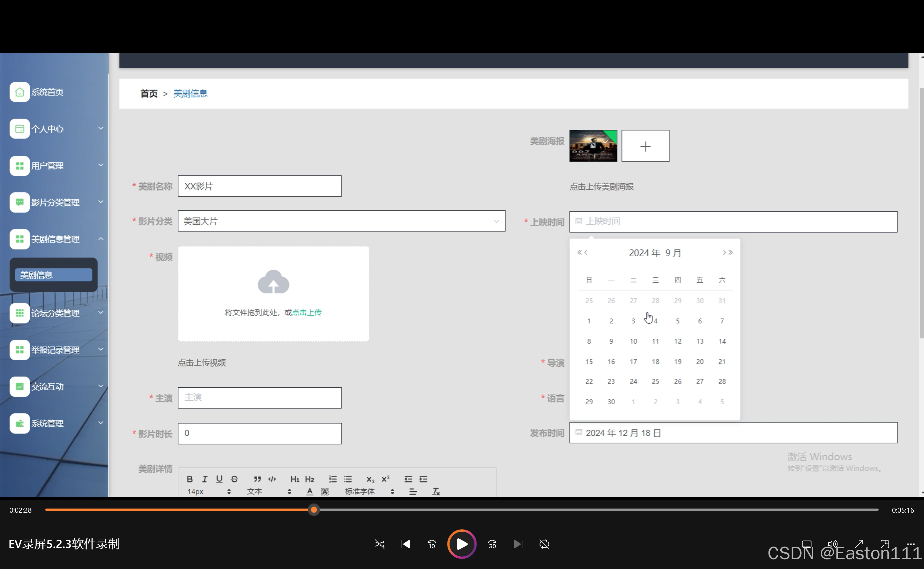Viewport: 924px width, 569px height.
Task: Collapse the 美剧信息管理 sidebar section
Action: pyautogui.click(x=56, y=239)
